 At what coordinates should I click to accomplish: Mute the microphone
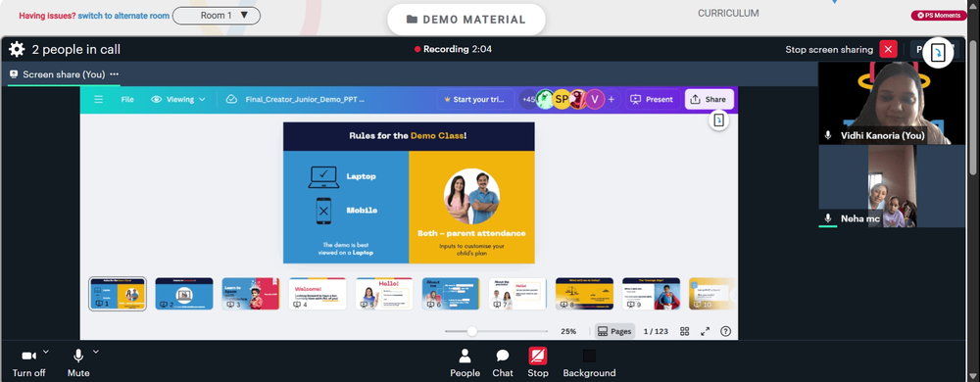(78, 362)
